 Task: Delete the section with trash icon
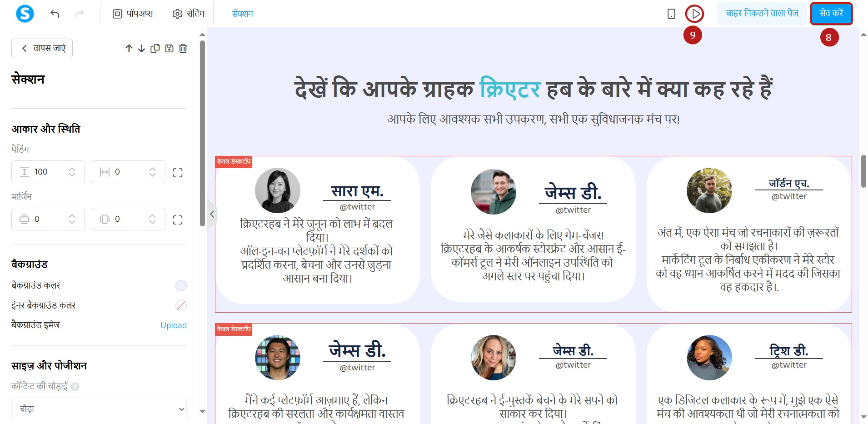click(x=183, y=48)
